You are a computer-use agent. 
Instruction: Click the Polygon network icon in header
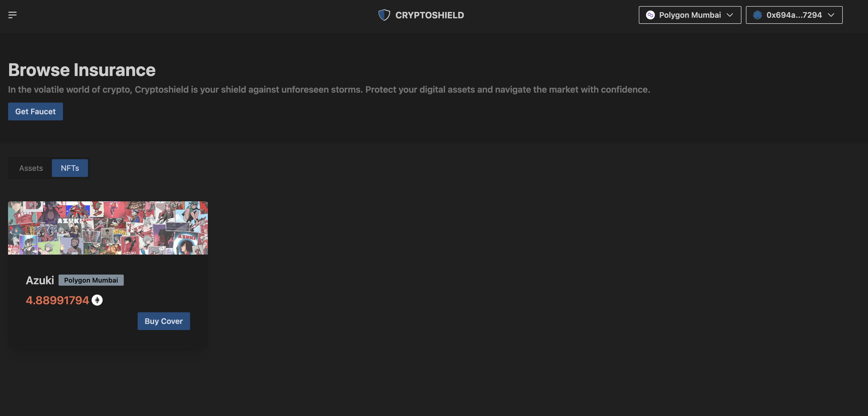[x=650, y=15]
